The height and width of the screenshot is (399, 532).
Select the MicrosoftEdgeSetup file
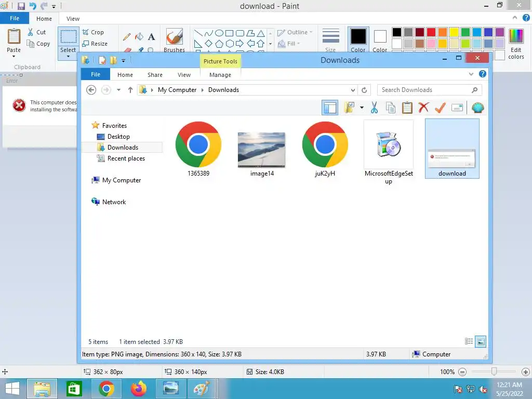(x=389, y=152)
